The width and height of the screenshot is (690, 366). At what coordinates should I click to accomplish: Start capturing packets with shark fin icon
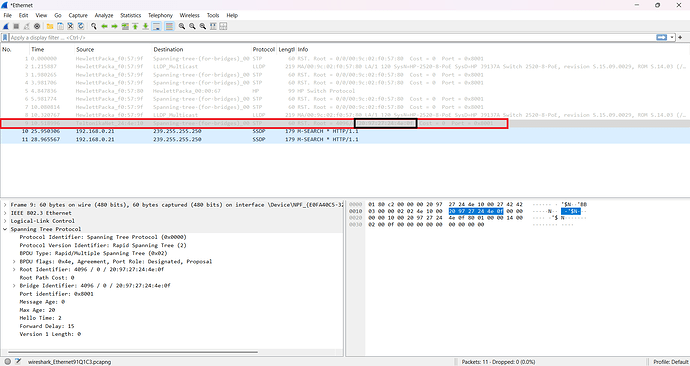(6, 26)
